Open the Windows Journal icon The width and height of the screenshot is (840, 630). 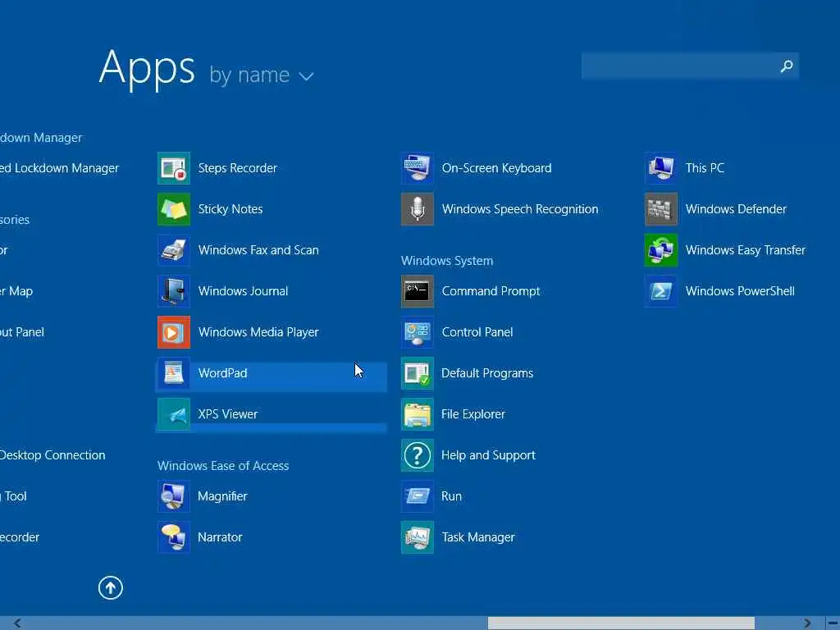click(174, 291)
